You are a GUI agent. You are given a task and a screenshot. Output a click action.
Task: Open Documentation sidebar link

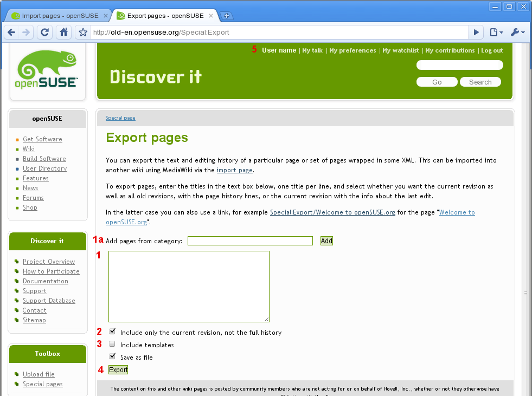click(x=46, y=281)
